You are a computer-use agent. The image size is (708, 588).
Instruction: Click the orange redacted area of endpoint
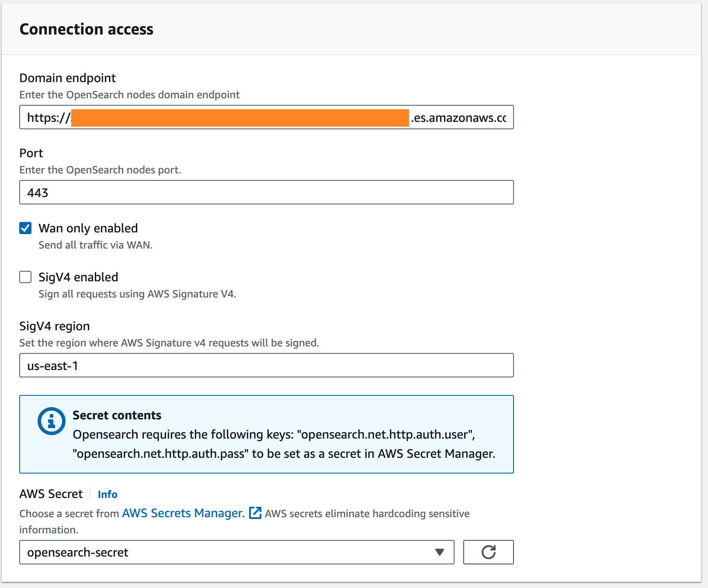click(240, 118)
